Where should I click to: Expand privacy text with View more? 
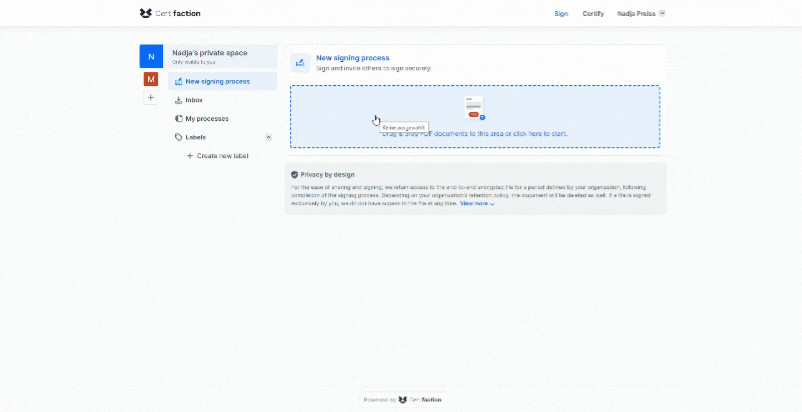click(x=477, y=203)
